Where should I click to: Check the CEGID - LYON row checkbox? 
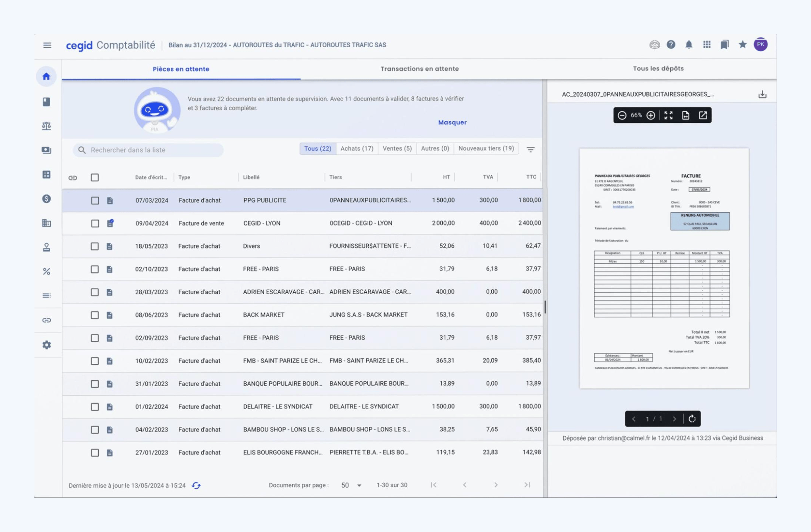95,223
